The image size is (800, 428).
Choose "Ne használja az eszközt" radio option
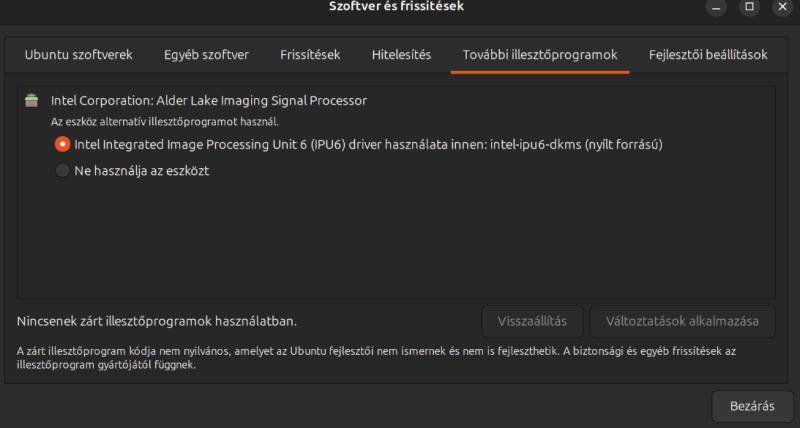point(62,171)
